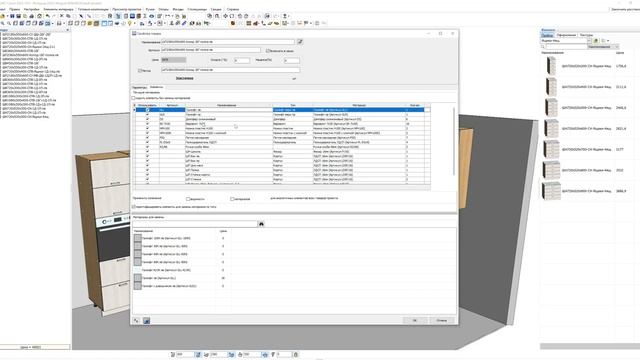The width and height of the screenshot is (640, 360).
Task: Select the Полкодержатель ЛДСП row
Action: (280, 142)
